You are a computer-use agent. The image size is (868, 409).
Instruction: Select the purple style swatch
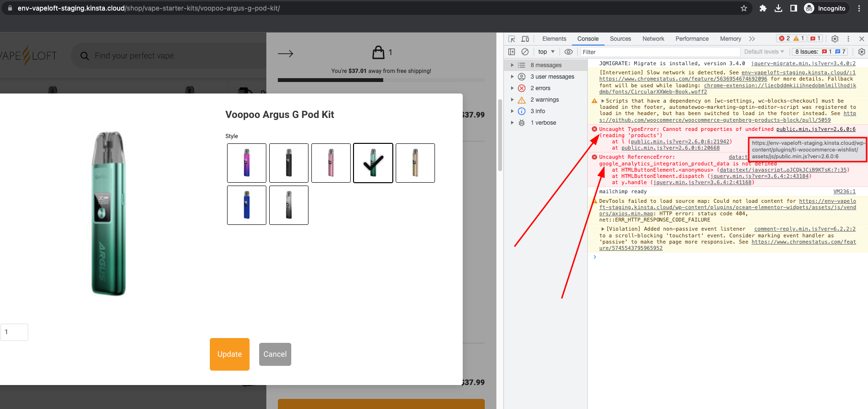click(x=247, y=163)
